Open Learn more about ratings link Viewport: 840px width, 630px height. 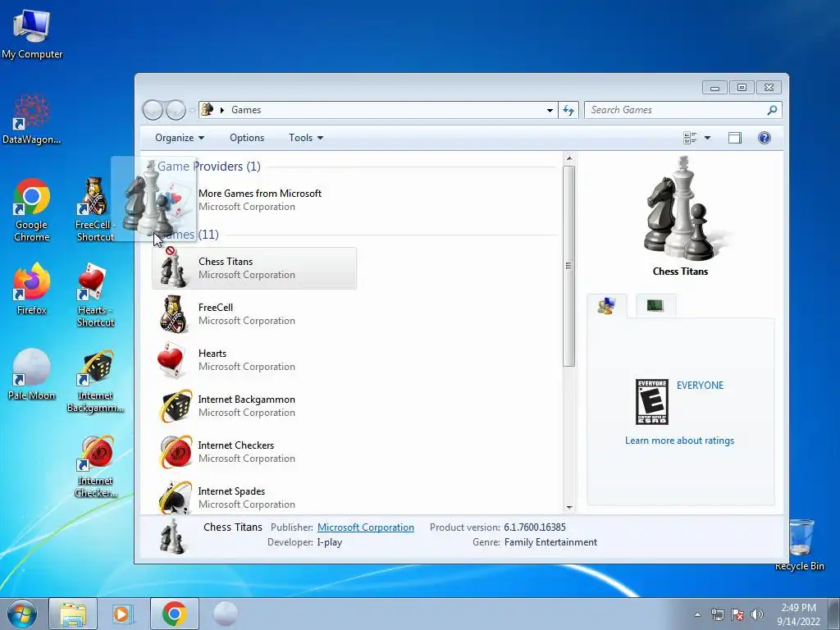tap(679, 441)
